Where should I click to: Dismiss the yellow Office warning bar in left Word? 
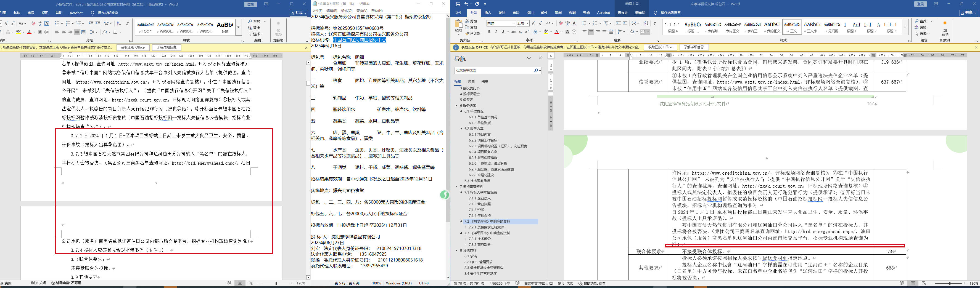tap(306, 47)
